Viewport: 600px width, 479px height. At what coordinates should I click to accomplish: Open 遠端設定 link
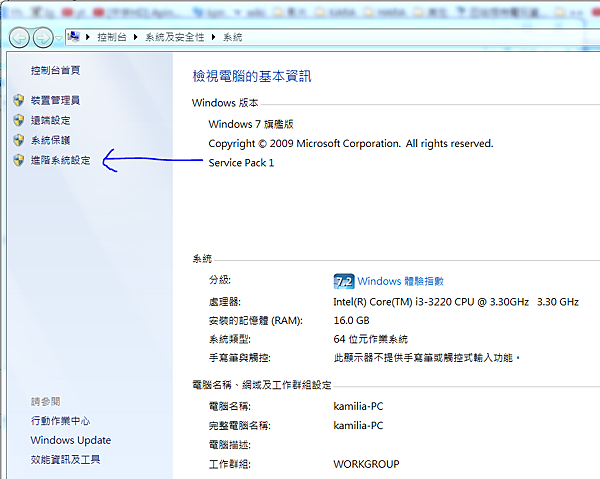click(x=51, y=120)
